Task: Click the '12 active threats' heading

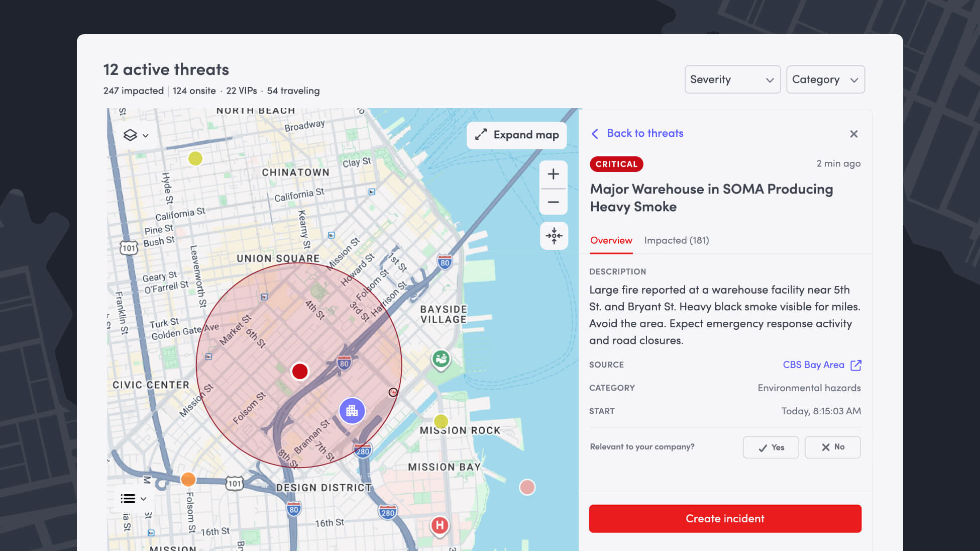Action: 166,69
